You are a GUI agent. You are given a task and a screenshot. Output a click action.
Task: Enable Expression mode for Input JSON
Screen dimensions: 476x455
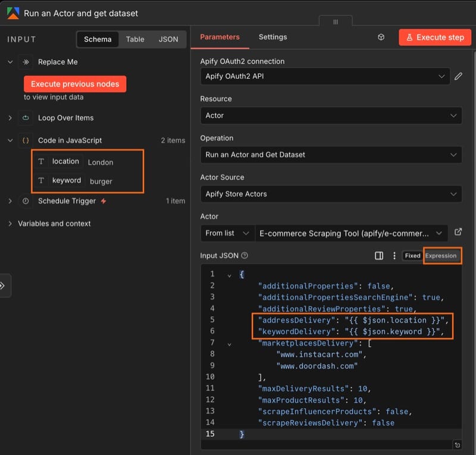[442, 255]
